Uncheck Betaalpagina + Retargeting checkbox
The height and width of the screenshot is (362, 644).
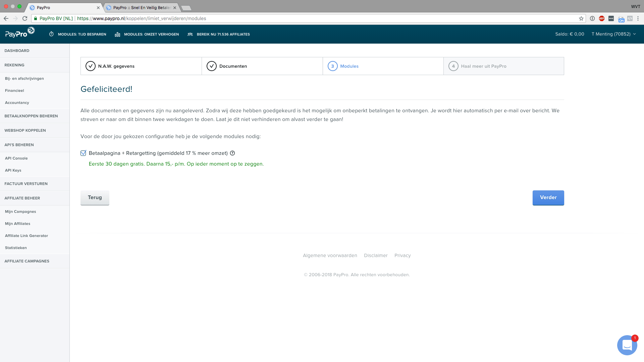tap(84, 153)
